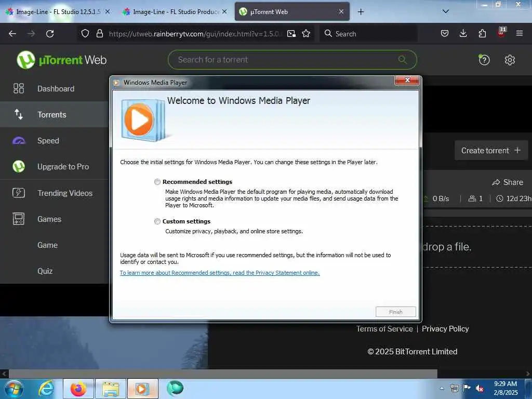The width and height of the screenshot is (532, 399).
Task: Open the extensions puzzle icon
Action: pyautogui.click(x=482, y=34)
